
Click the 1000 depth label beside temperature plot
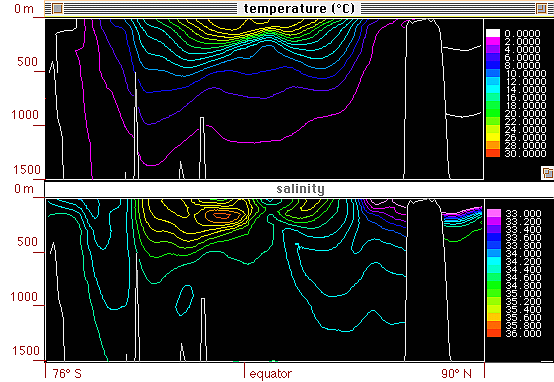[x=24, y=115]
